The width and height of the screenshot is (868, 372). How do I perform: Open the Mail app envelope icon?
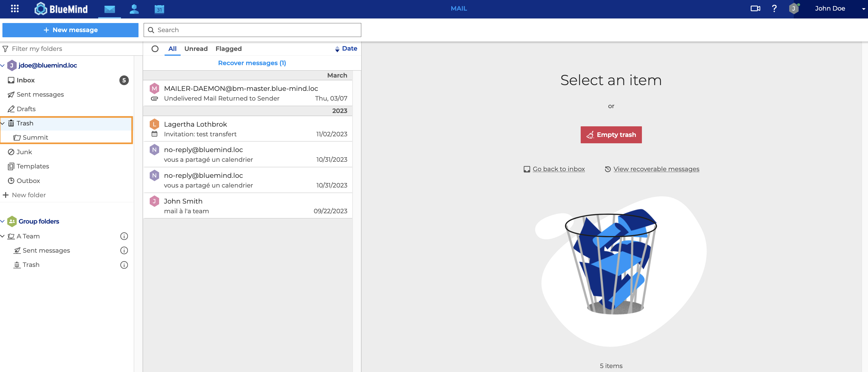coord(109,9)
